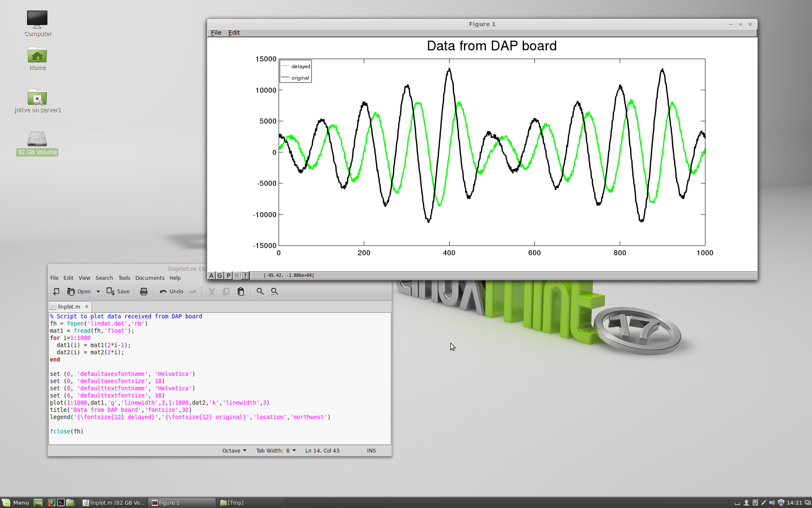Click the paste clipboard icon

(x=241, y=291)
